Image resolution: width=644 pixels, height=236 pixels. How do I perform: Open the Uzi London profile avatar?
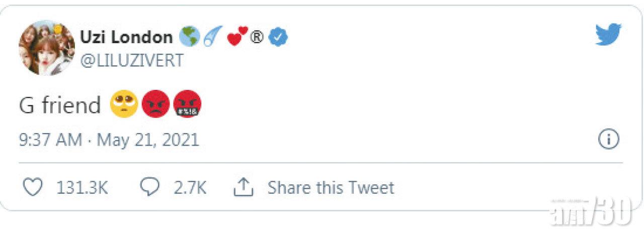click(x=47, y=48)
